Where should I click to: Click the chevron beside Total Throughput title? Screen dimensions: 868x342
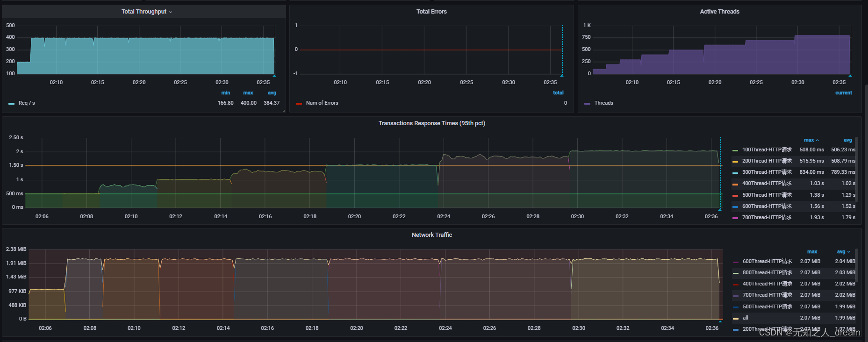point(171,12)
